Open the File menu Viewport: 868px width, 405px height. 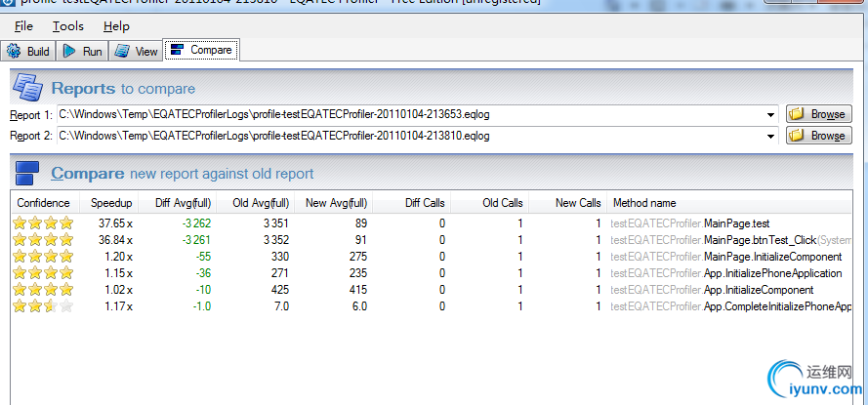coord(23,26)
